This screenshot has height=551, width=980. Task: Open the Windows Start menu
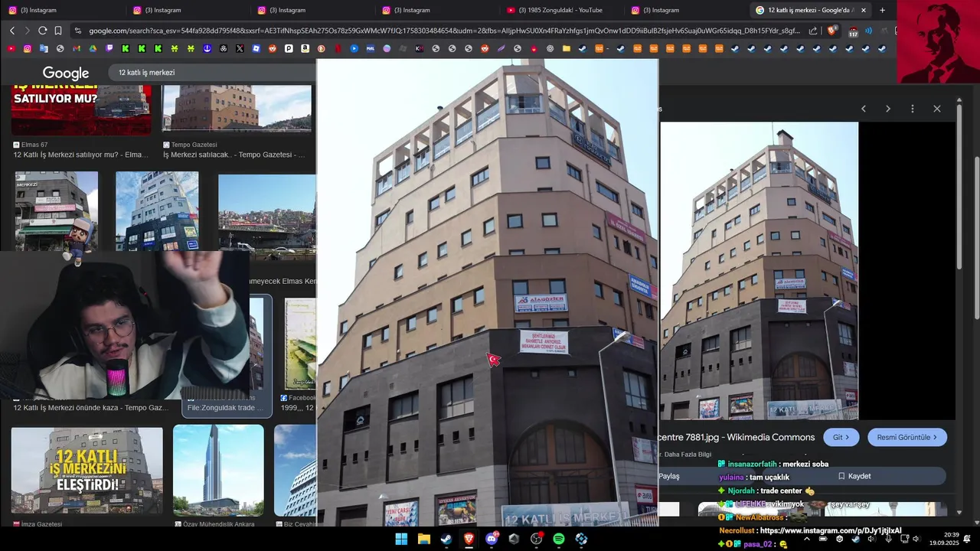(x=401, y=539)
